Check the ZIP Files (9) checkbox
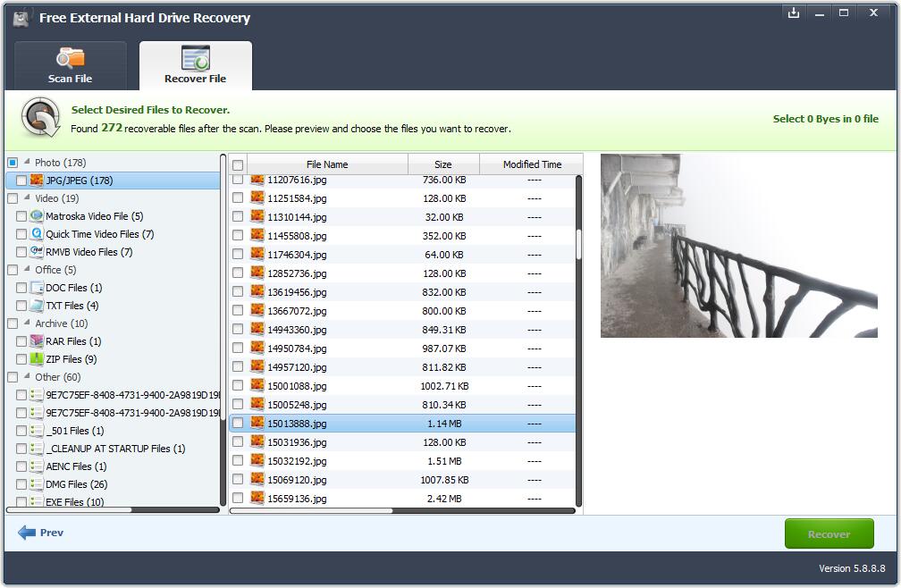Screen dimensions: 901x588 (21, 359)
